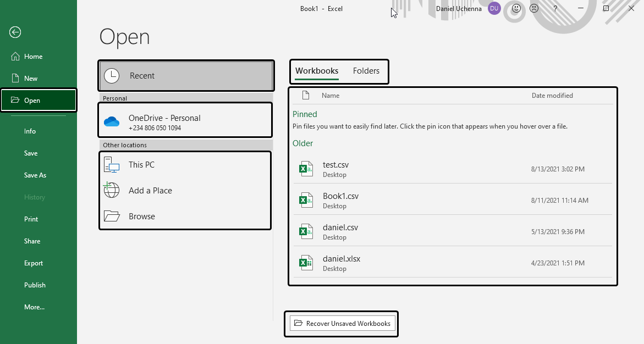Viewport: 644px width, 344px height.
Task: Open Book1.csv from recent list
Action: (x=340, y=196)
